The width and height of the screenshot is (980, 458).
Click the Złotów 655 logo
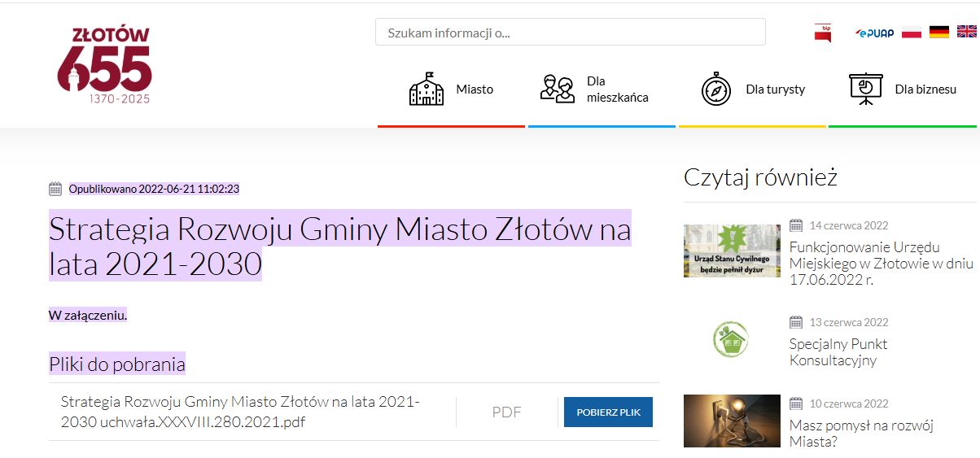click(x=104, y=65)
